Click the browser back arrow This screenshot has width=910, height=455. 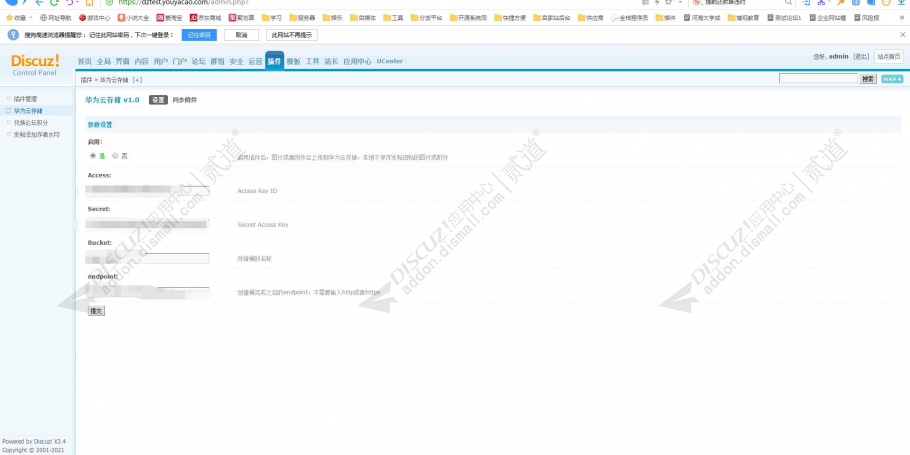point(39,2)
